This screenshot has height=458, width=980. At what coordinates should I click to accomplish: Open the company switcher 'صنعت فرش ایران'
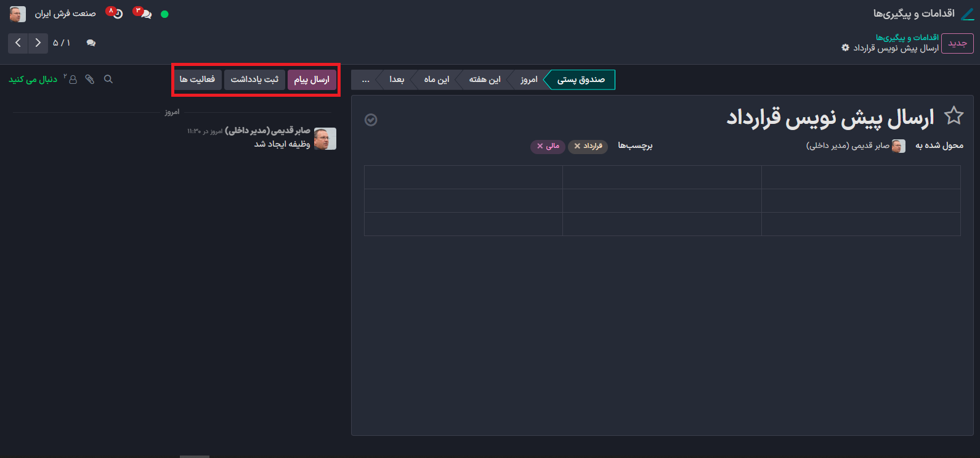pos(65,14)
